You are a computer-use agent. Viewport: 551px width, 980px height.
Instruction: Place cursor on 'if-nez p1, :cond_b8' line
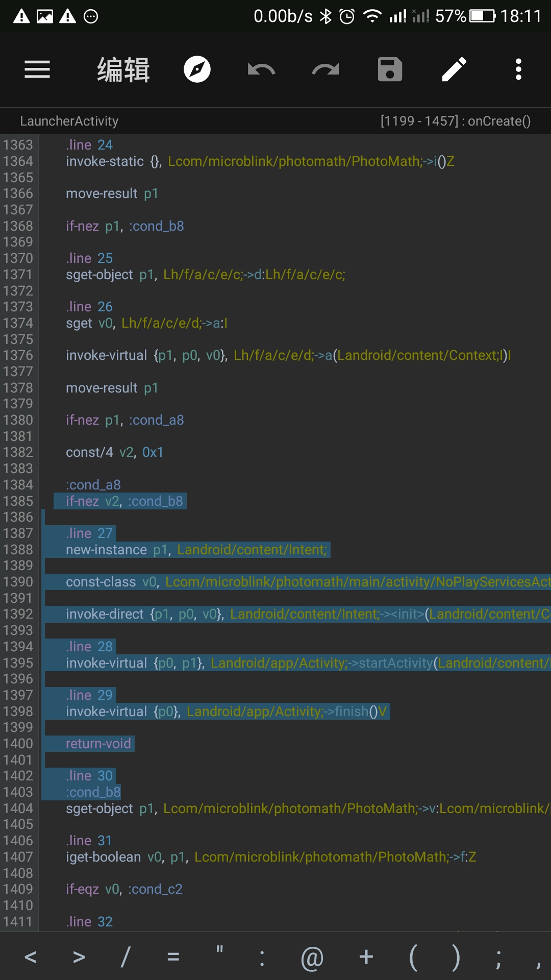(125, 226)
